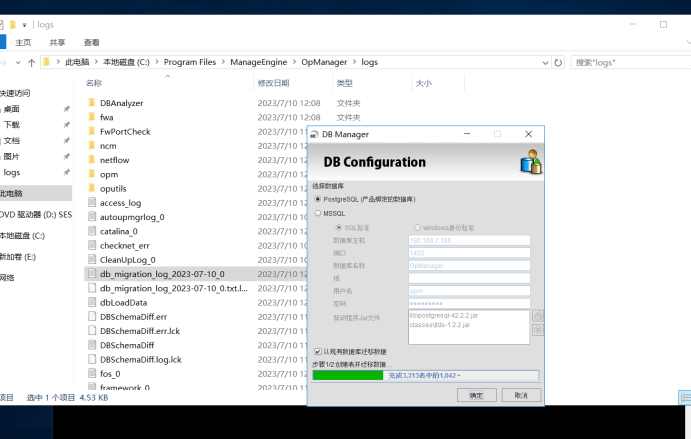Sort by 名称 column header
The image size is (691, 439).
pyautogui.click(x=94, y=83)
